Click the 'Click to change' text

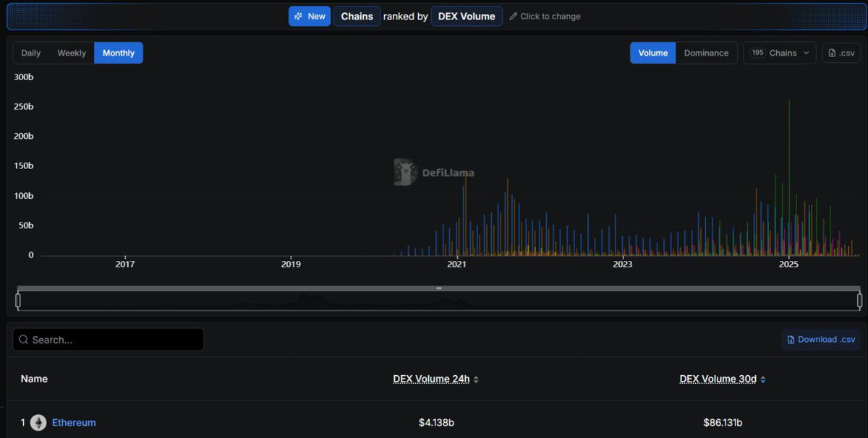click(550, 16)
